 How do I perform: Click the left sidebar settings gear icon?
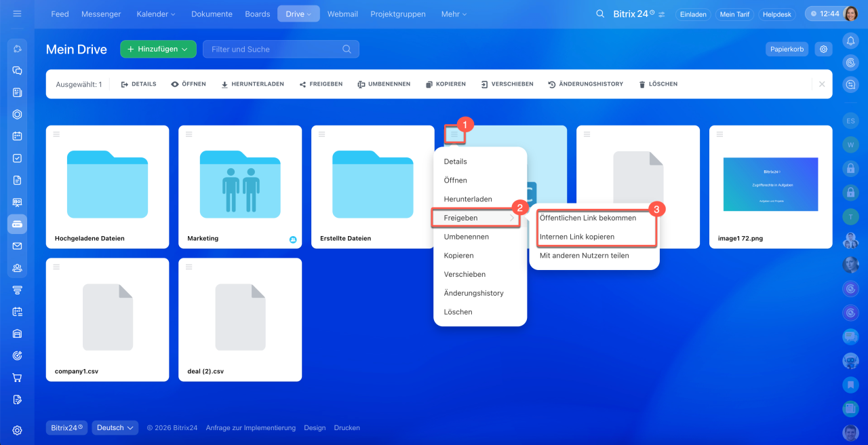tap(18, 430)
